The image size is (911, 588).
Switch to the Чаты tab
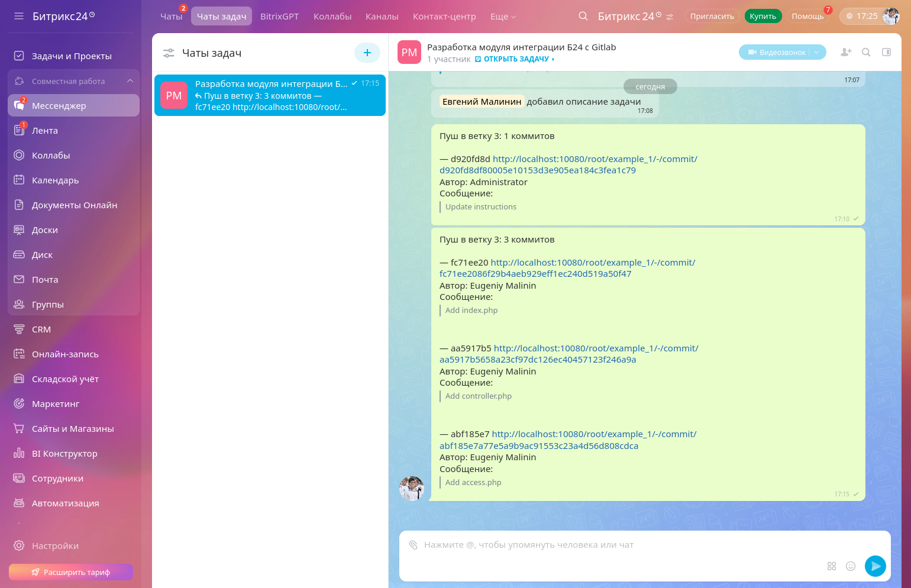tap(172, 17)
